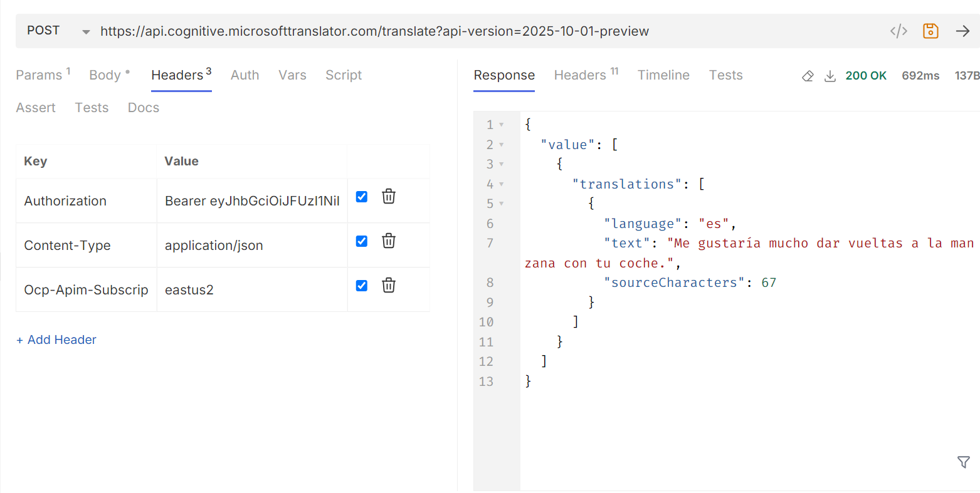980x493 pixels.
Task: Collapse the JSON fold at line 1
Action: [x=502, y=125]
